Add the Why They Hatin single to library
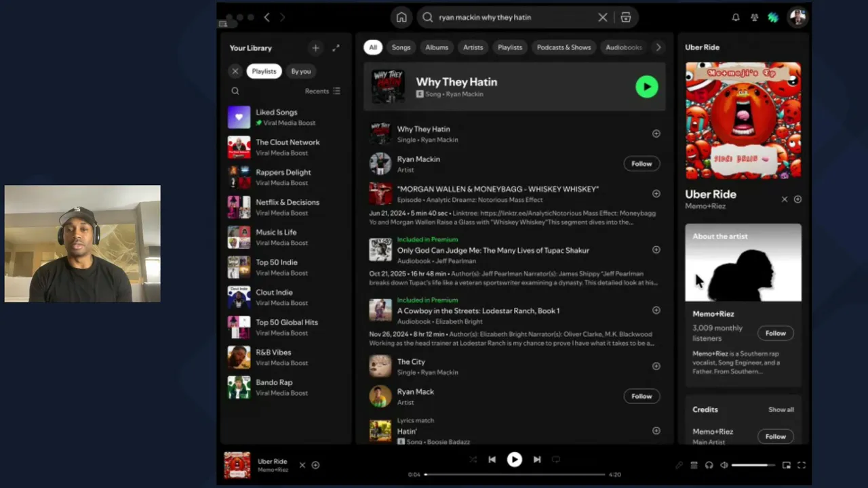Screen dimensions: 868x488 (x=656, y=134)
